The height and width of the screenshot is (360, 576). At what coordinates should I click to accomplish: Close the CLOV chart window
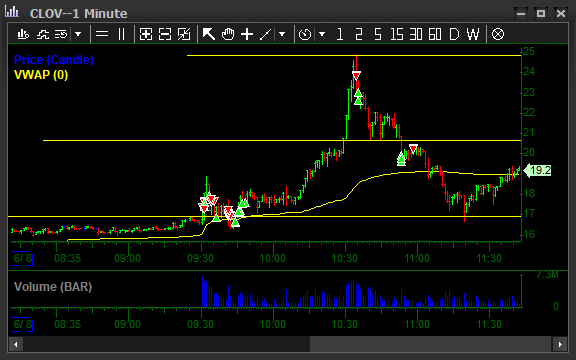(561, 14)
